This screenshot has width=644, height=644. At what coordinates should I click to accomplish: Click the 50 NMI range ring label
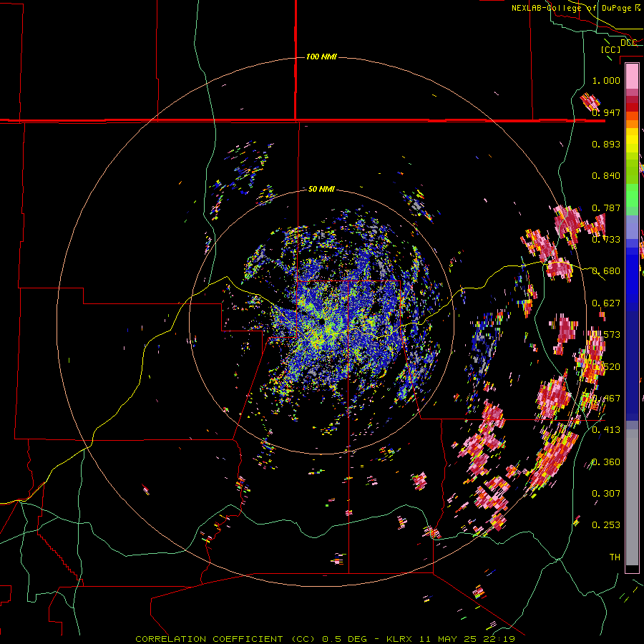(x=321, y=189)
